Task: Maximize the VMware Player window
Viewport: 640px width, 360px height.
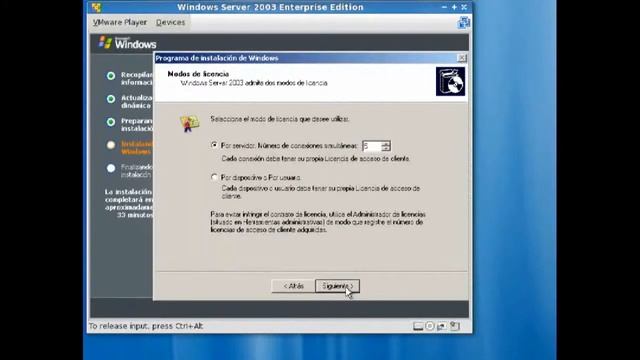Action: click(x=454, y=7)
